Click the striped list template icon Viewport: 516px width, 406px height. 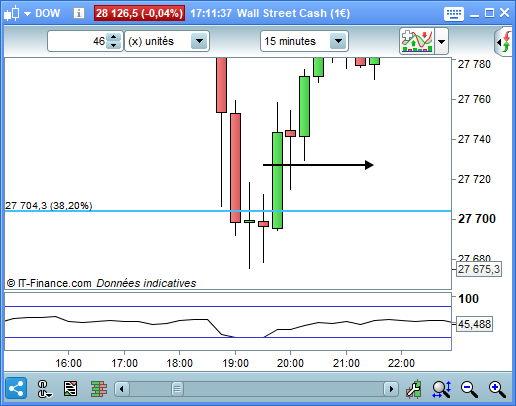click(71, 389)
